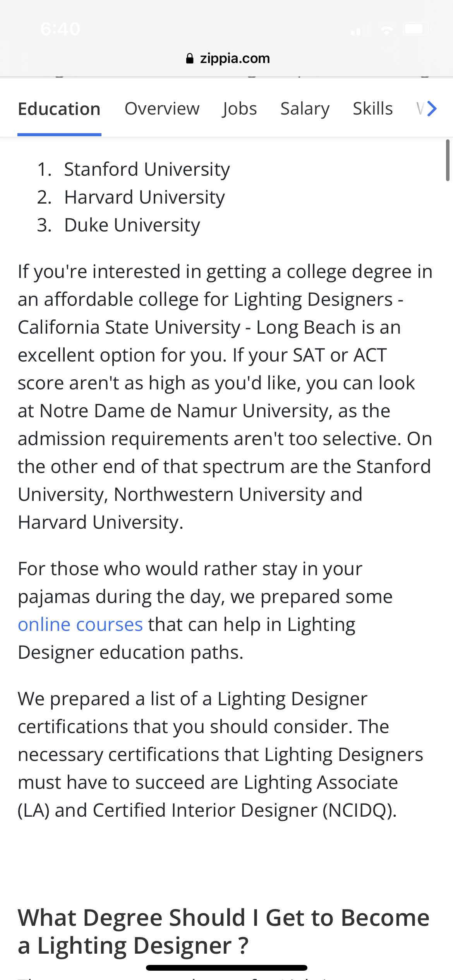
Task: Tap the home indicator bar at bottom
Action: 226,968
